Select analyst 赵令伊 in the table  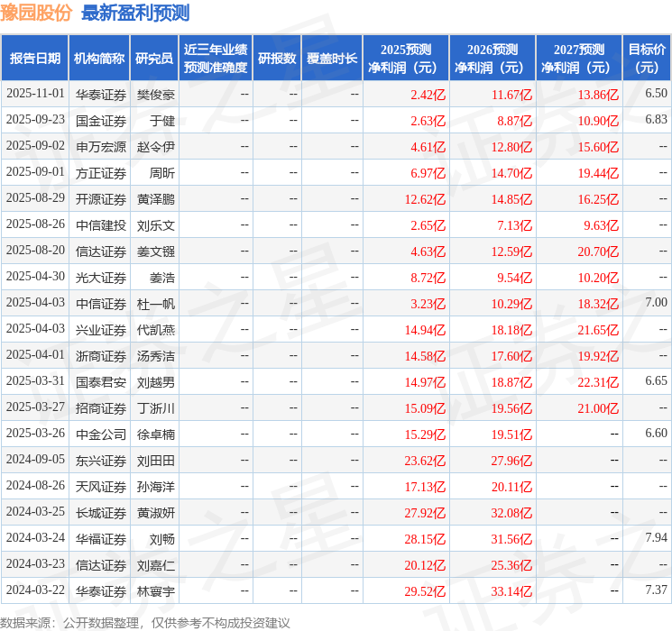(x=156, y=146)
